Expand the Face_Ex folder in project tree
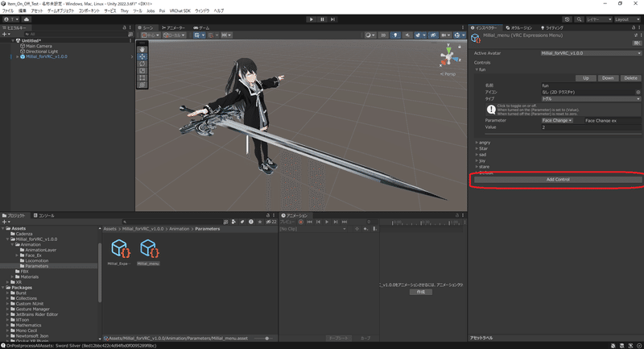644x349 pixels. [x=17, y=256]
